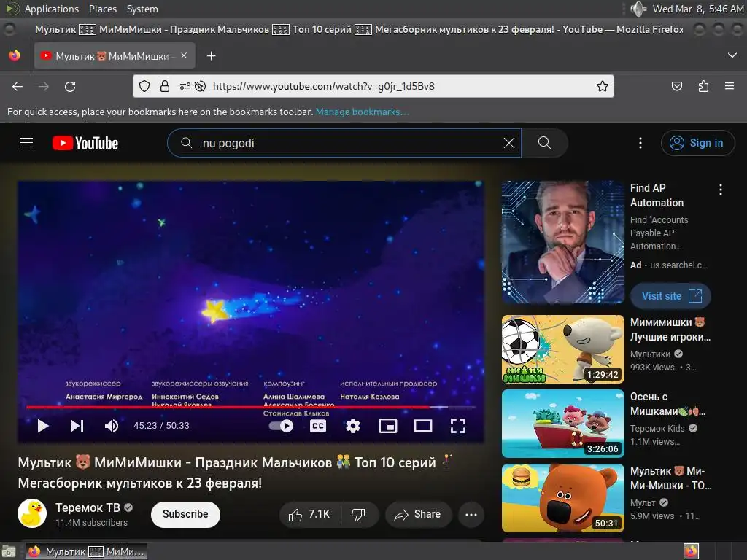Open Firefox application hamburger menu
This screenshot has width=747, height=560.
(x=729, y=86)
